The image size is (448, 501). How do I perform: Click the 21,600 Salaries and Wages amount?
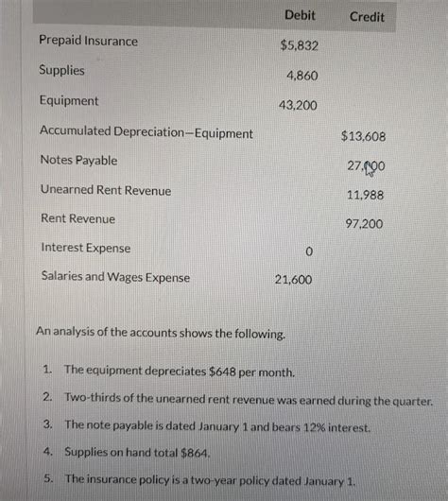(293, 279)
